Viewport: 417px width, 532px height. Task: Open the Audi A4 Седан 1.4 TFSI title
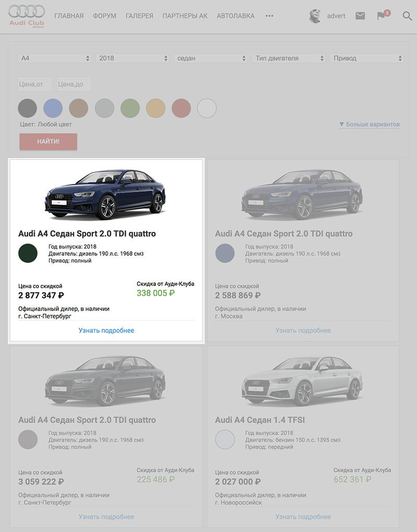click(260, 420)
